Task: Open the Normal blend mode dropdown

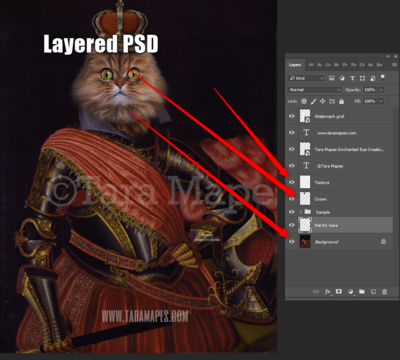Action: [x=314, y=90]
